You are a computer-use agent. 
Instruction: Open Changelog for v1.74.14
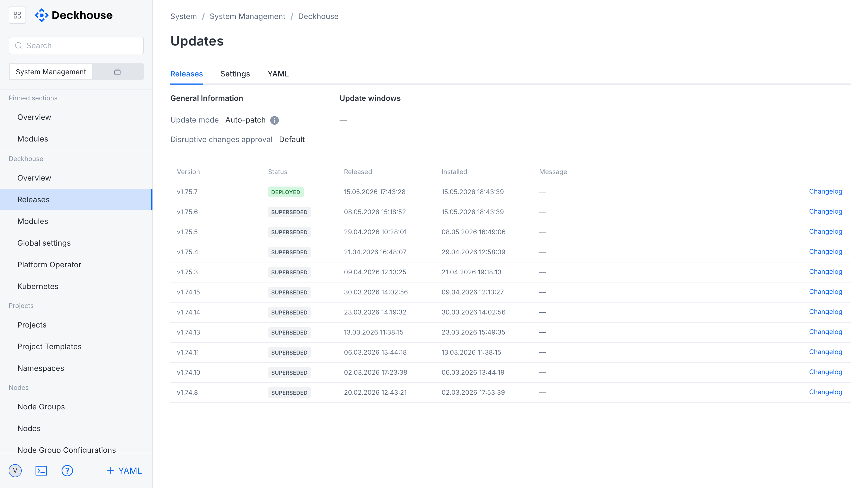825,312
